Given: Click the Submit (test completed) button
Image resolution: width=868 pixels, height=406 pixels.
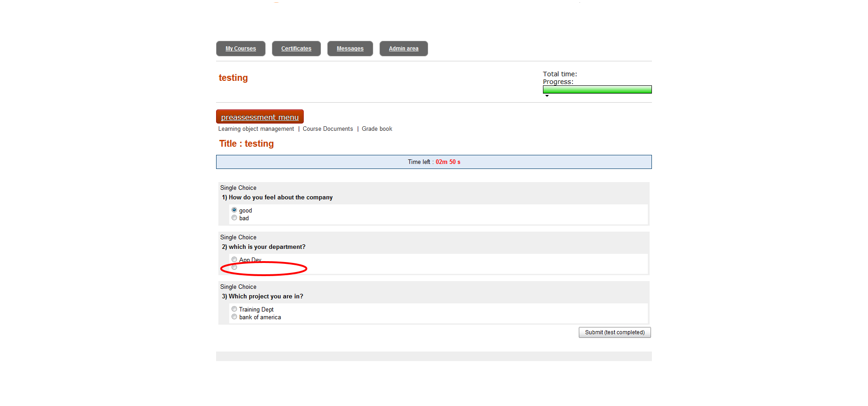Looking at the screenshot, I should coord(615,332).
